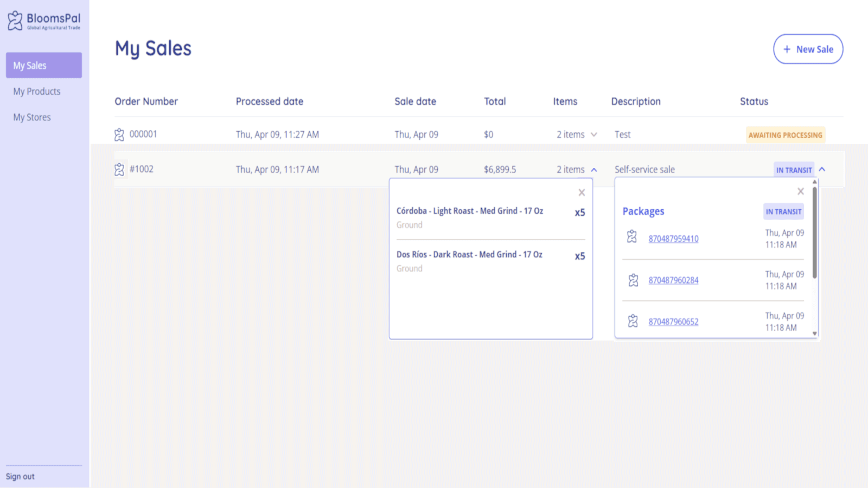The height and width of the screenshot is (488, 868).
Task: Click the order icon beside #1002
Action: 119,170
